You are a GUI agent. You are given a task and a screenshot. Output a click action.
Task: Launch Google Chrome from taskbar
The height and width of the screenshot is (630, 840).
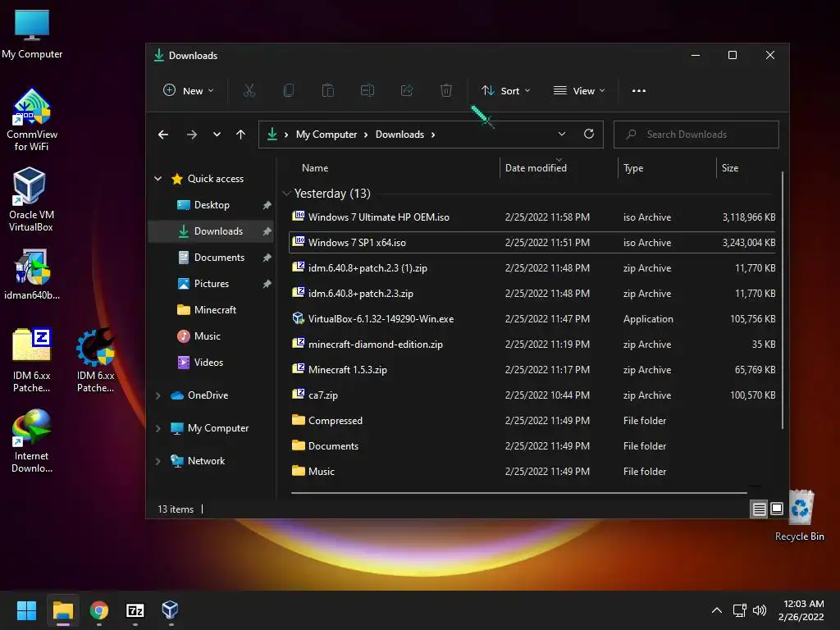click(99, 610)
